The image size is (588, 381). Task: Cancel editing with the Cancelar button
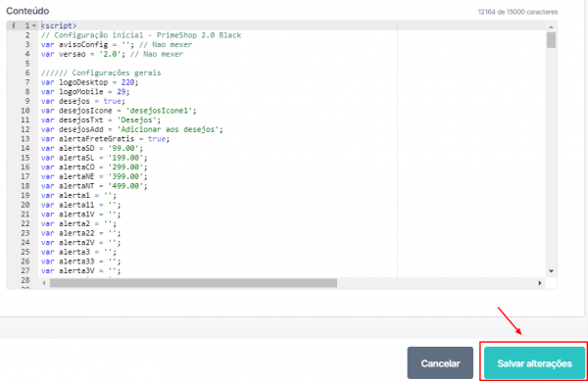(440, 363)
